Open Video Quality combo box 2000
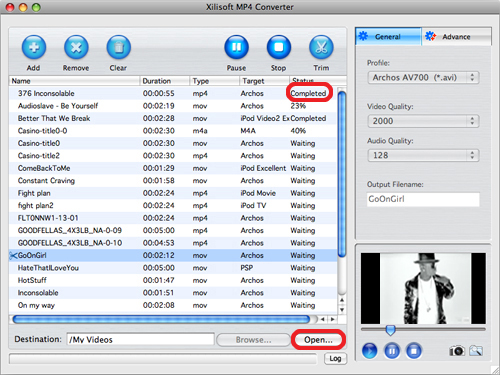The width and height of the screenshot is (500, 375). [x=423, y=121]
